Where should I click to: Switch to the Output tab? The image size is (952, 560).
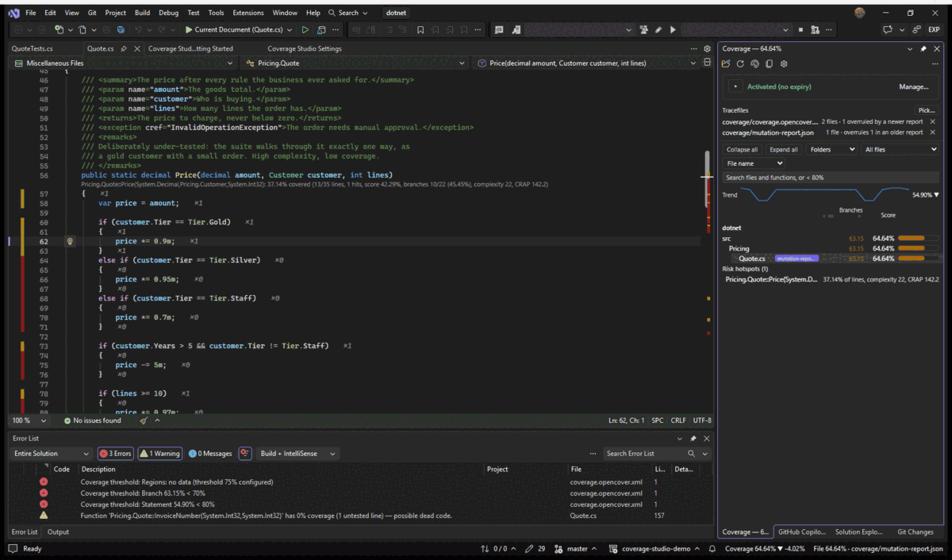point(58,532)
